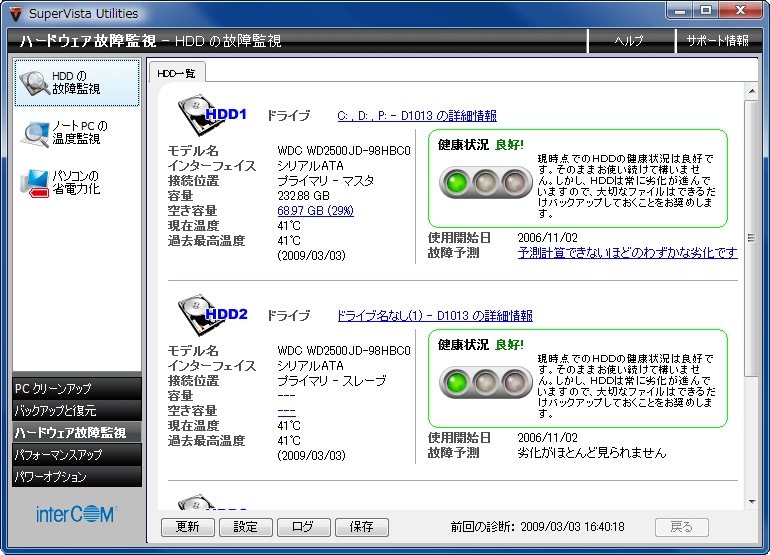Click HDD1 model WDC WD2500JD-98HBC0 text
This screenshot has height=555, width=770.
(x=344, y=151)
